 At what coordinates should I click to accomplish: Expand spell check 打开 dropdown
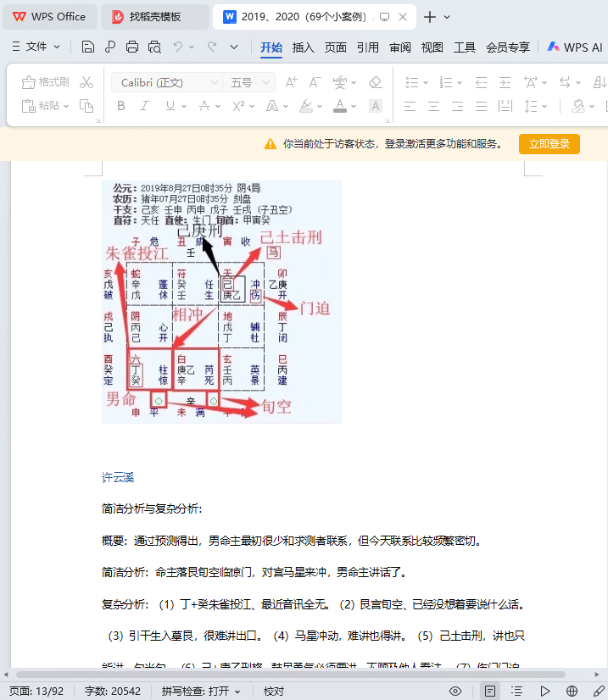[237, 692]
